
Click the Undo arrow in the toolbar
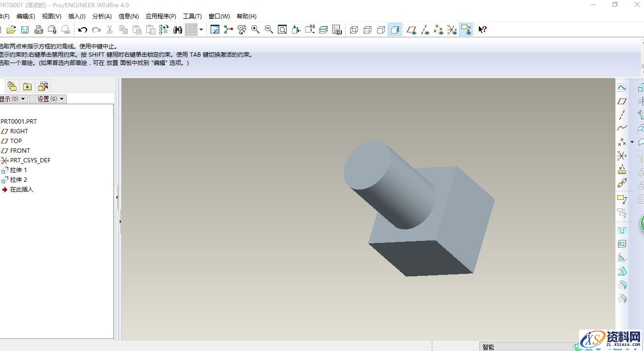[83, 30]
